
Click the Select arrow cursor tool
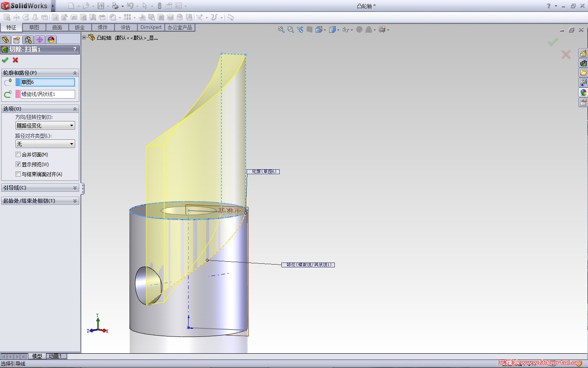145,6
